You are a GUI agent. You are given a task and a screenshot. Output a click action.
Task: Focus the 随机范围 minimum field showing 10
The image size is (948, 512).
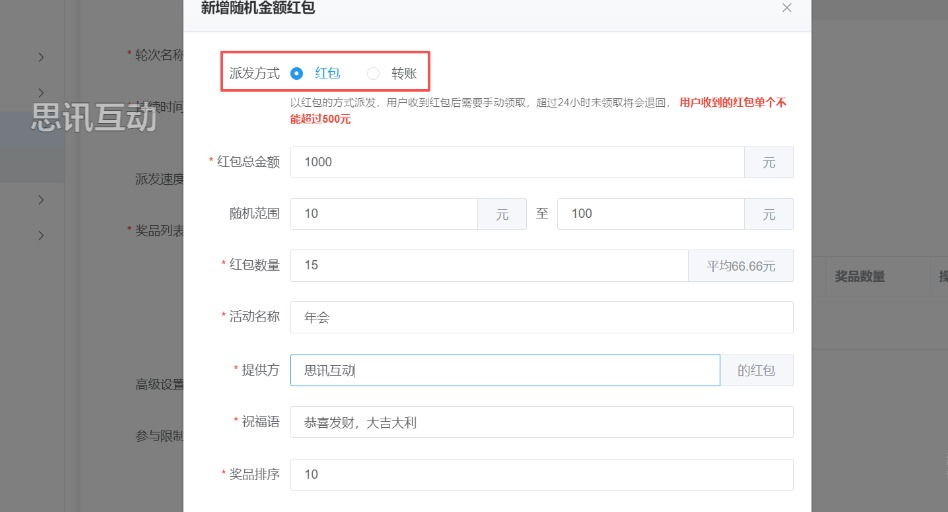click(x=383, y=214)
